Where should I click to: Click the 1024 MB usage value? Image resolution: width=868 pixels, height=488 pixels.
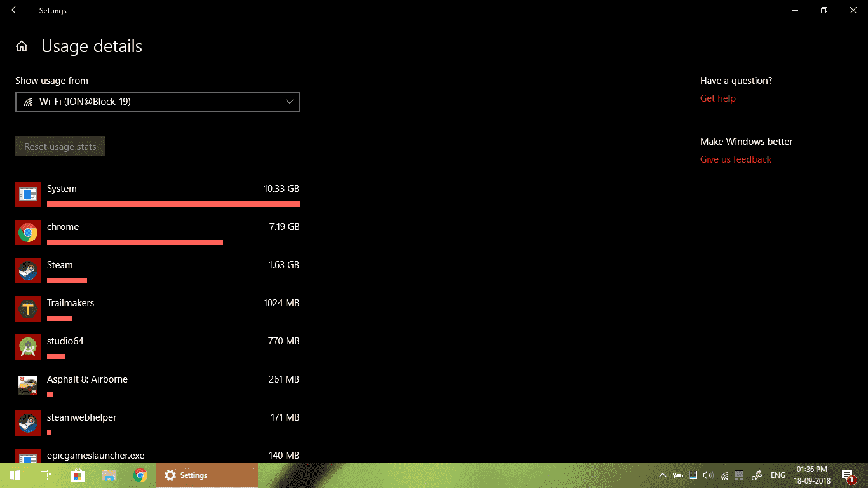pos(281,303)
